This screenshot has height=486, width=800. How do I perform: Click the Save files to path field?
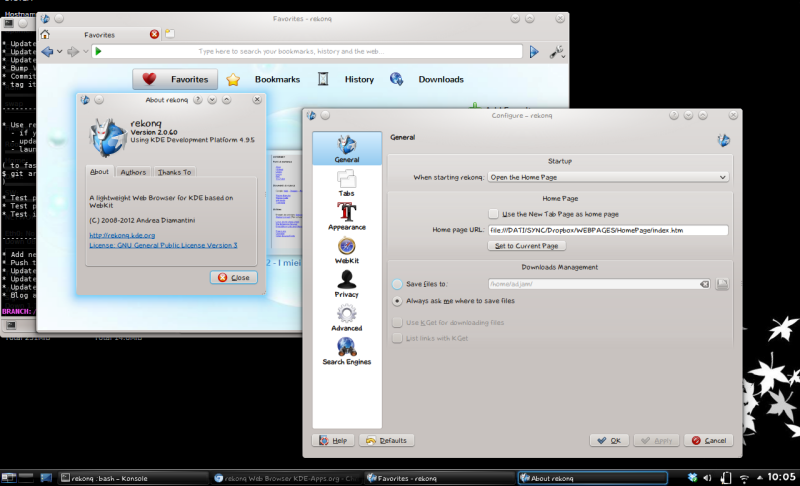pyautogui.click(x=599, y=284)
